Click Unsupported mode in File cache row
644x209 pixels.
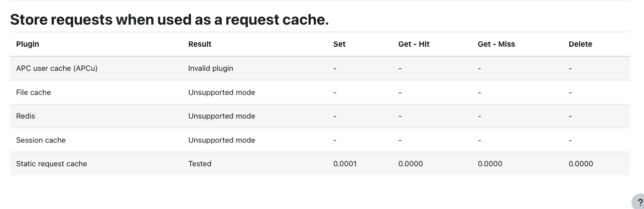click(221, 92)
